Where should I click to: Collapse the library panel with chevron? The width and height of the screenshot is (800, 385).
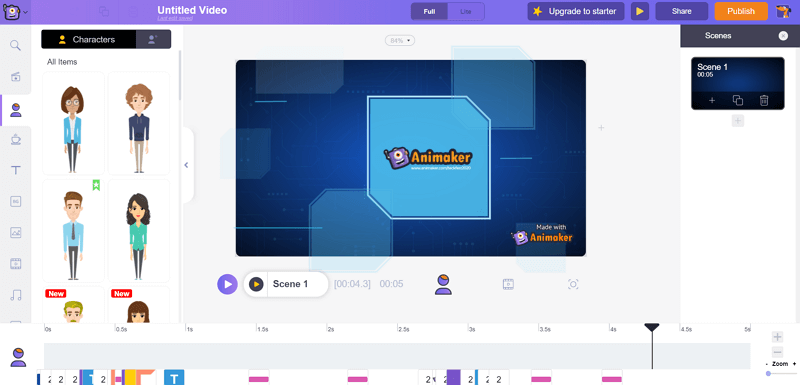(x=186, y=165)
